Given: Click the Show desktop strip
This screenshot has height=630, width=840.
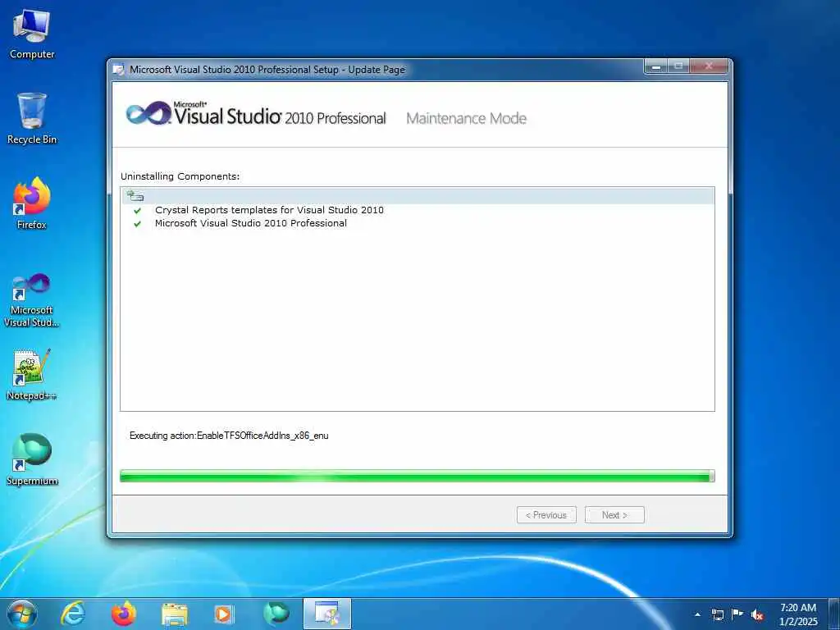Looking at the screenshot, I should [834, 614].
